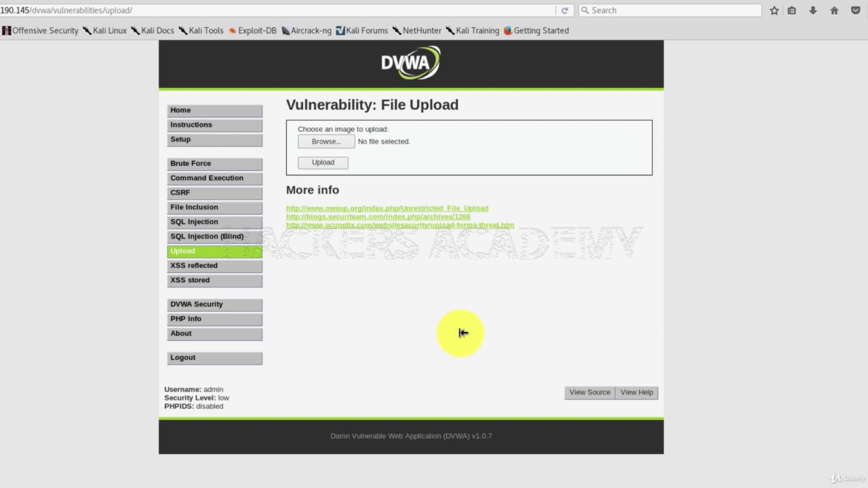Click the DVWA logo in header

pos(411,62)
